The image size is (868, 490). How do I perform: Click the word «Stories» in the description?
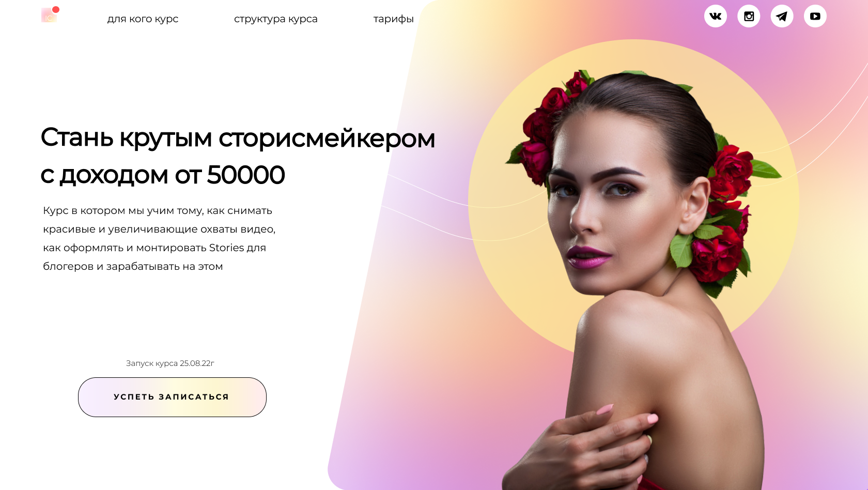tap(226, 248)
